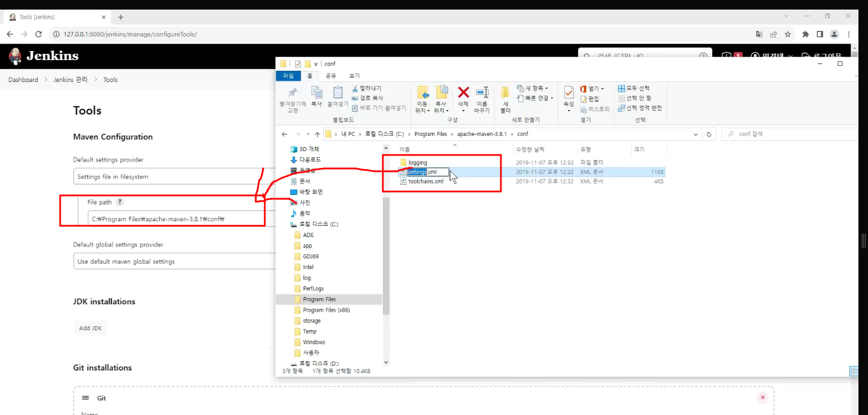Open the Quick Access Toolbar customize dropdown
The width and height of the screenshot is (868, 415).
click(316, 64)
